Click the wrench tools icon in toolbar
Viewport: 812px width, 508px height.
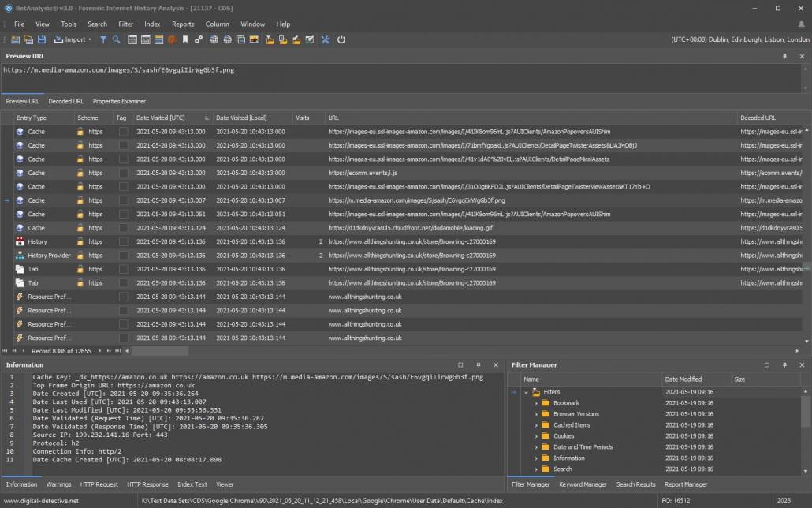click(x=324, y=39)
